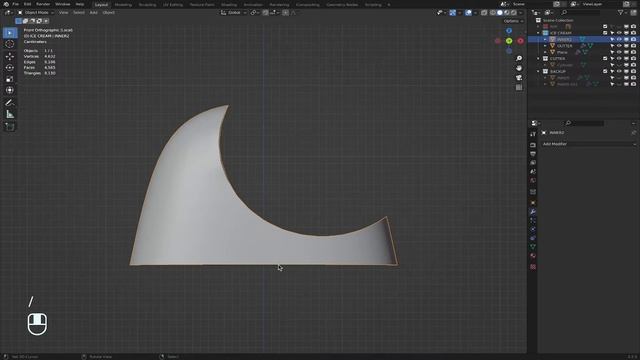640x360 pixels.
Task: Switch orthographic/perspective grid icon
Action: [519, 87]
